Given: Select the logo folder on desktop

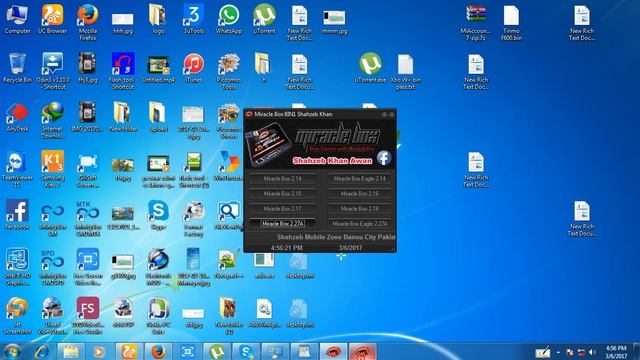Looking at the screenshot, I should click(x=158, y=19).
